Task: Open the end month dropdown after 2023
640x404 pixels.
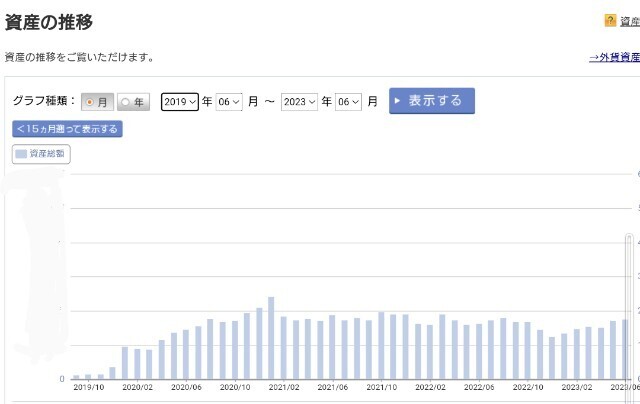Action: point(348,102)
